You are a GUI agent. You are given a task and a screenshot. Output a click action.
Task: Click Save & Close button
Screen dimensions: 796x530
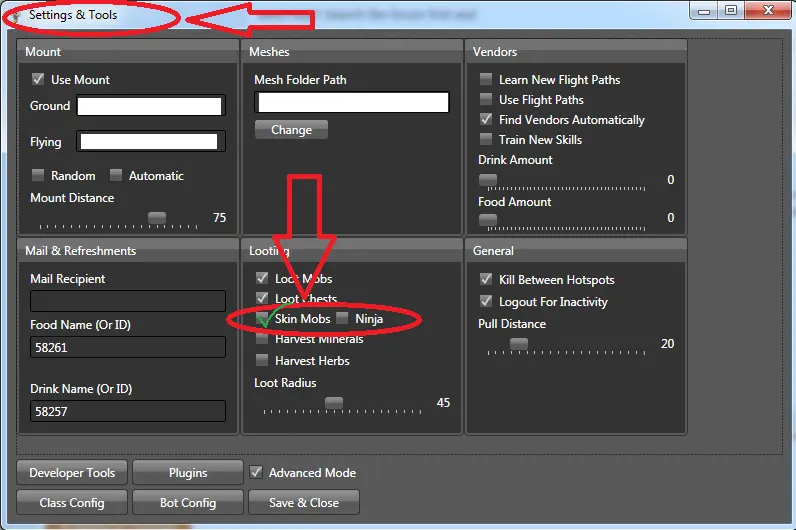[x=303, y=502]
